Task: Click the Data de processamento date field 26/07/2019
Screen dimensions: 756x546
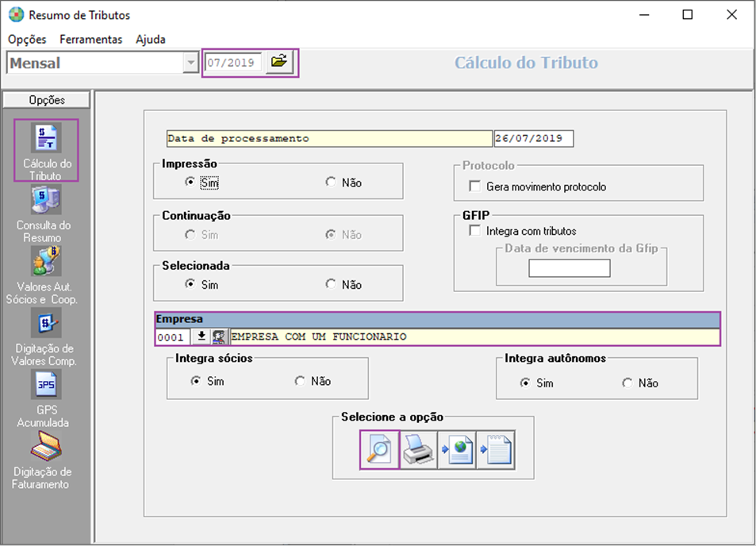Action: [533, 138]
